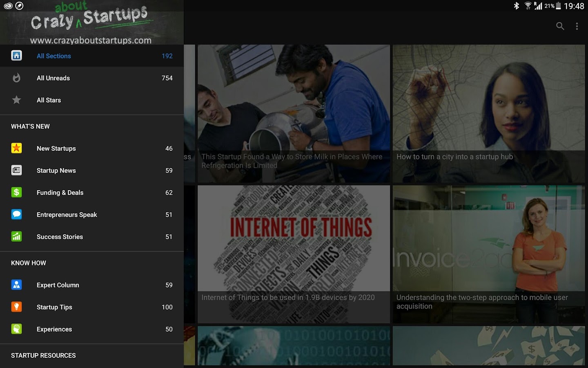This screenshot has width=588, height=368.
Task: Click the lightbulb icon for Startup Tips
Action: [x=16, y=307]
